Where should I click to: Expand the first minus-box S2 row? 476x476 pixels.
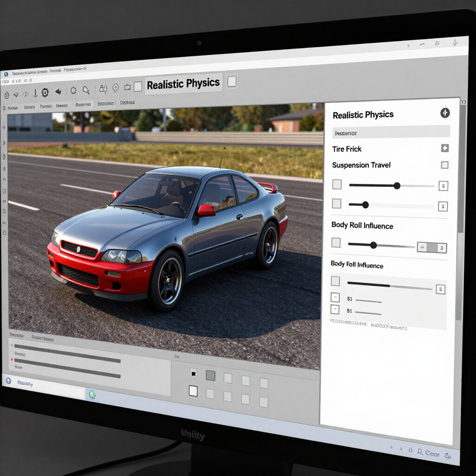(335, 297)
